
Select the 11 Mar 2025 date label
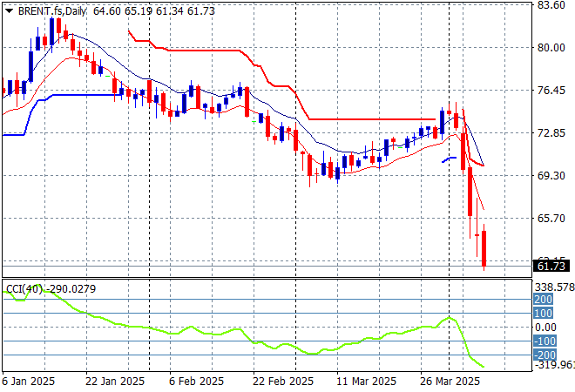pos(366,382)
